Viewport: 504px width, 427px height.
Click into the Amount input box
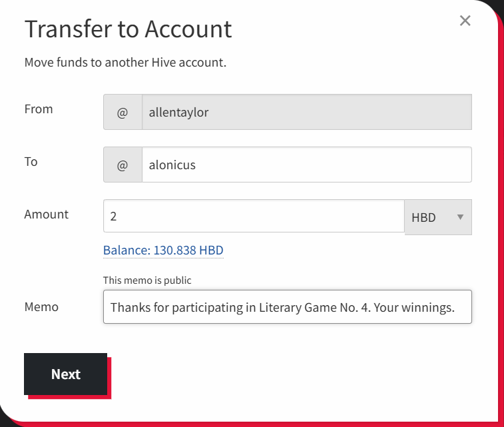point(253,216)
